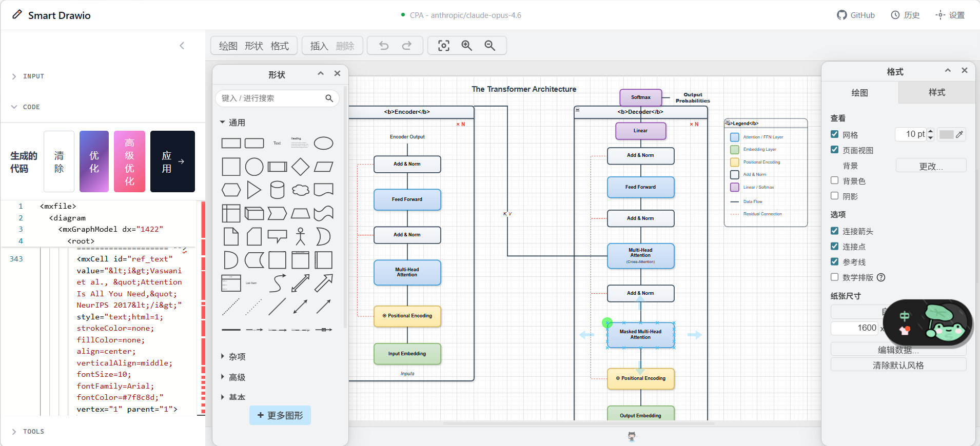
Task: Click the shapes search input field
Action: [277, 98]
